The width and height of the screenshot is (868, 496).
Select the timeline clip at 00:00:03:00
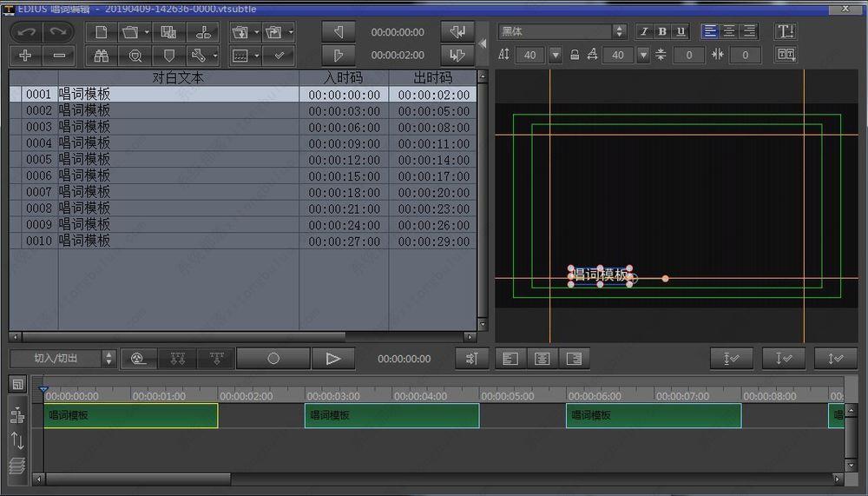point(392,415)
